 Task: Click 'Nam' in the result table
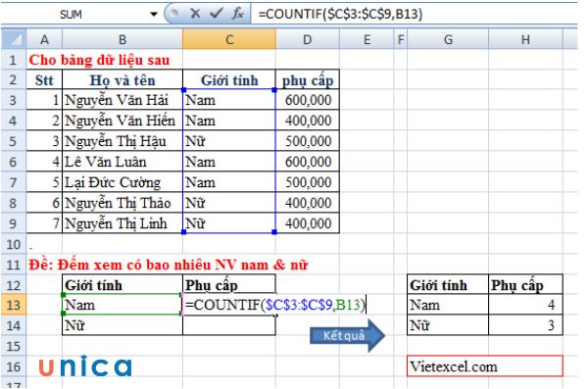448,305
